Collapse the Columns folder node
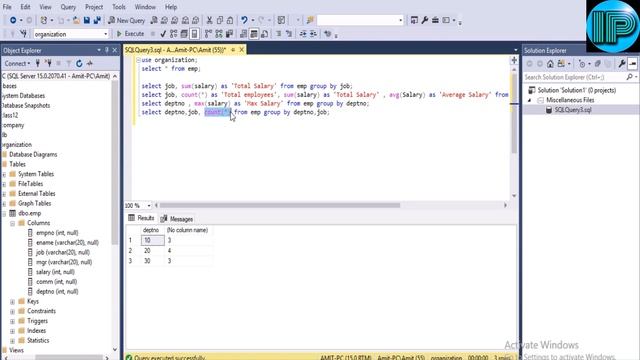The image size is (640, 360). click(12, 223)
